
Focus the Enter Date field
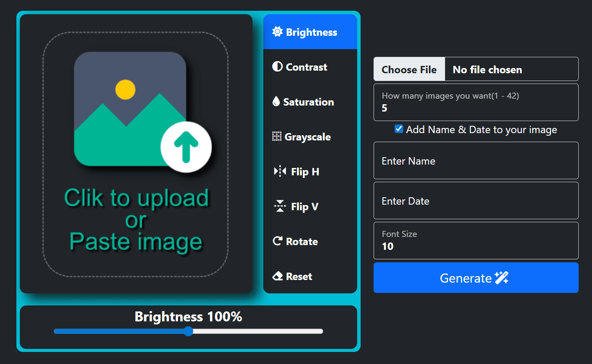pyautogui.click(x=476, y=200)
